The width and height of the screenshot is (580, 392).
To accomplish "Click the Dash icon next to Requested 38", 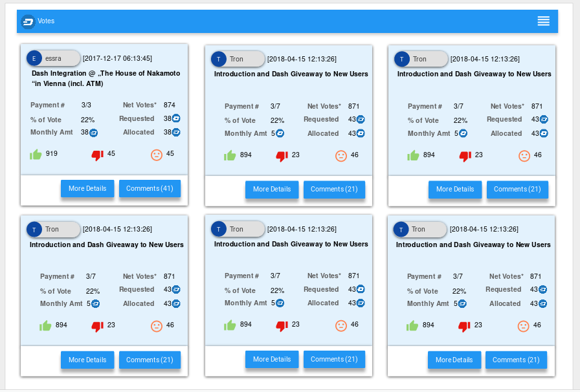I will pyautogui.click(x=176, y=119).
